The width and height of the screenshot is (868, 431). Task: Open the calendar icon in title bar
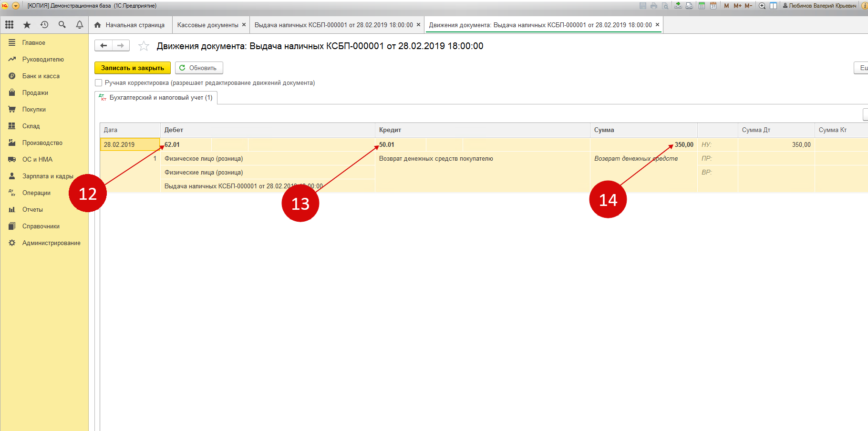(713, 6)
